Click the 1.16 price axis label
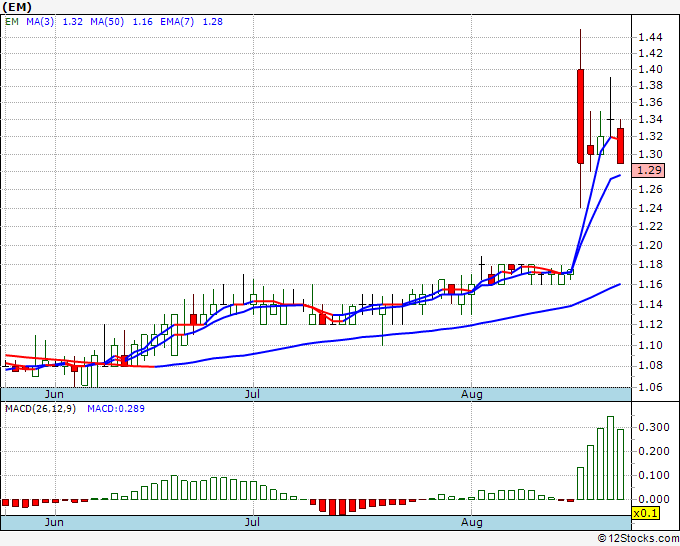680x546 pixels. 651,284
